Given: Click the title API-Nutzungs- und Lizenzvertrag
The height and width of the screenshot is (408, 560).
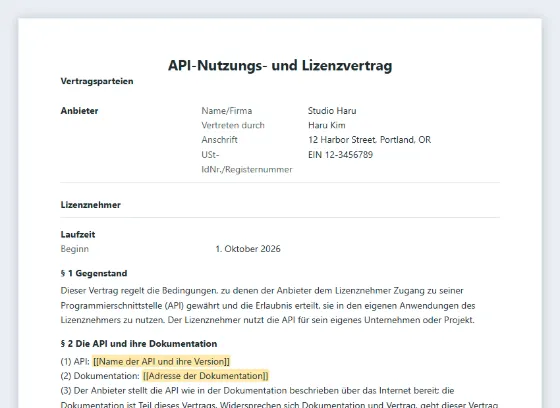Looking at the screenshot, I should coord(280,66).
